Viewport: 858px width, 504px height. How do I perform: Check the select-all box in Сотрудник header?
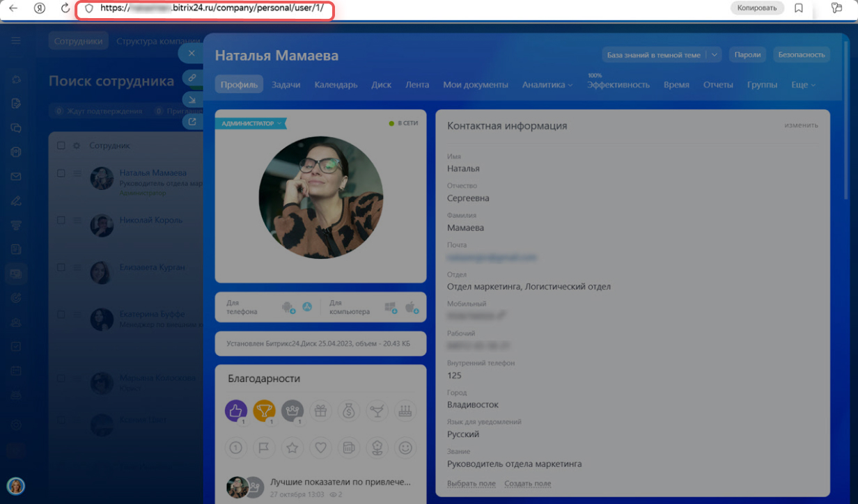(x=61, y=145)
